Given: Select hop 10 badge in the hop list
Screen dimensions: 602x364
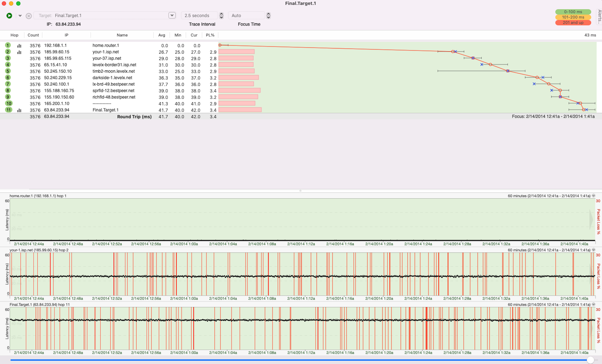Looking at the screenshot, I should coord(9,103).
